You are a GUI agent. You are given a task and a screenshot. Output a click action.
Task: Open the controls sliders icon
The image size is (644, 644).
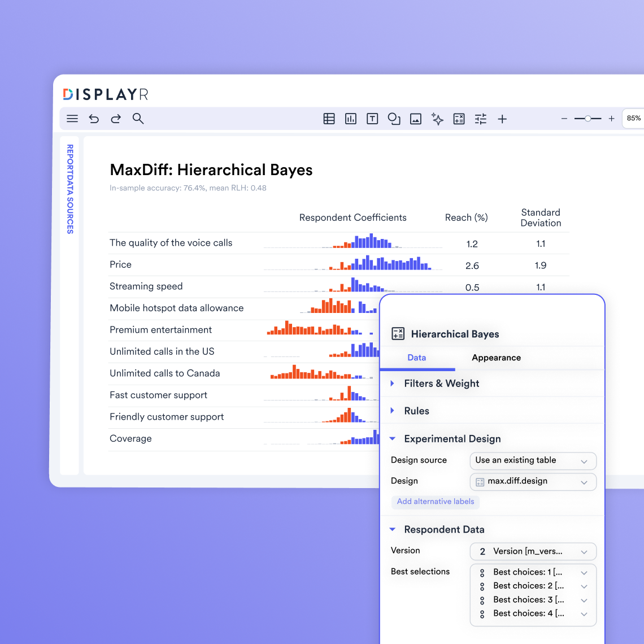481,119
